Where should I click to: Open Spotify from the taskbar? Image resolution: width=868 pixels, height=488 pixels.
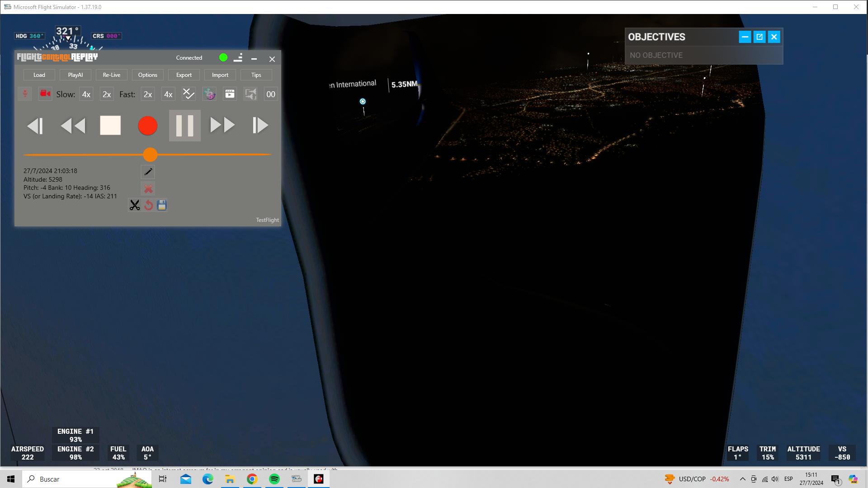point(274,479)
